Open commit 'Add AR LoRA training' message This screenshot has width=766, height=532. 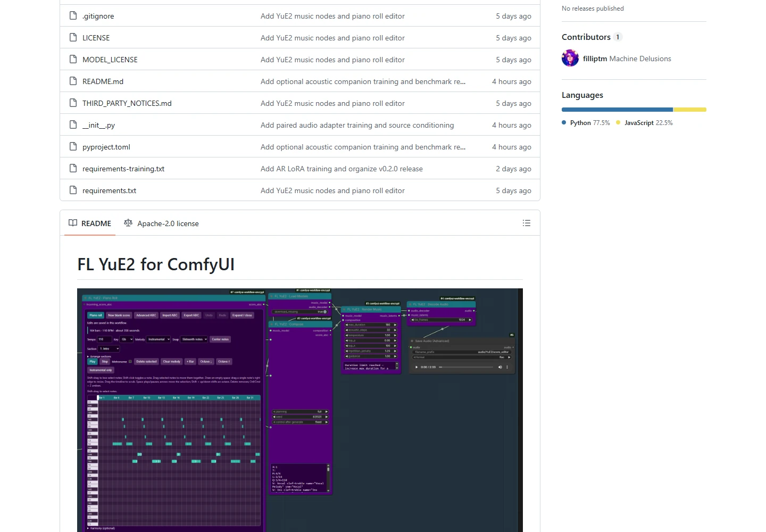[x=342, y=169]
